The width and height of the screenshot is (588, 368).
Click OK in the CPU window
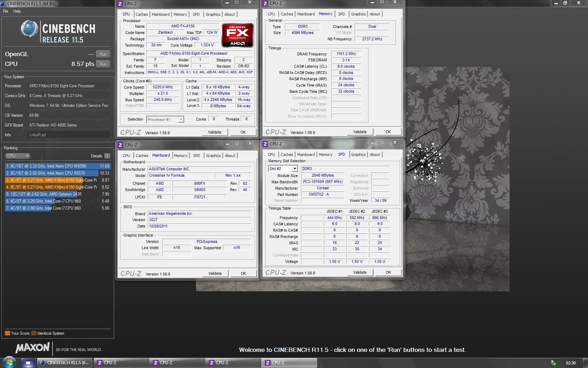coord(243,132)
